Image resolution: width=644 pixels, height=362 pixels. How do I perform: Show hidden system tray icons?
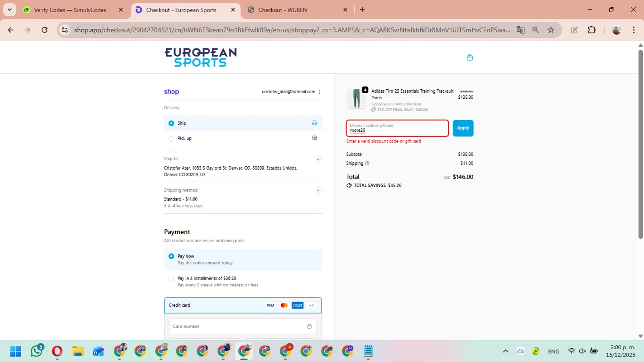point(505,351)
